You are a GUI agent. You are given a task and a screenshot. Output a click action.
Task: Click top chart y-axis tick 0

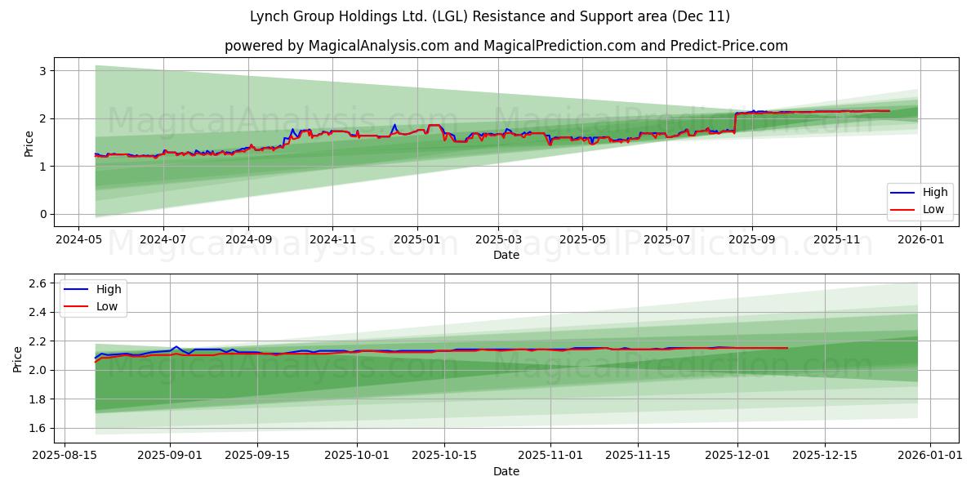(x=44, y=214)
